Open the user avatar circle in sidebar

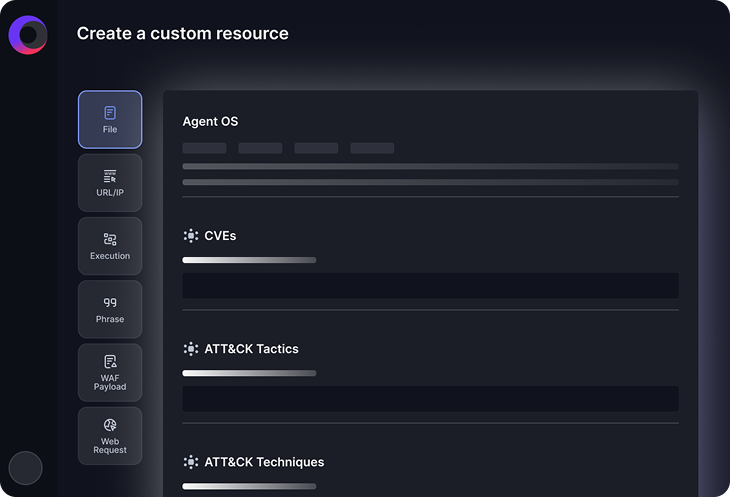26,468
